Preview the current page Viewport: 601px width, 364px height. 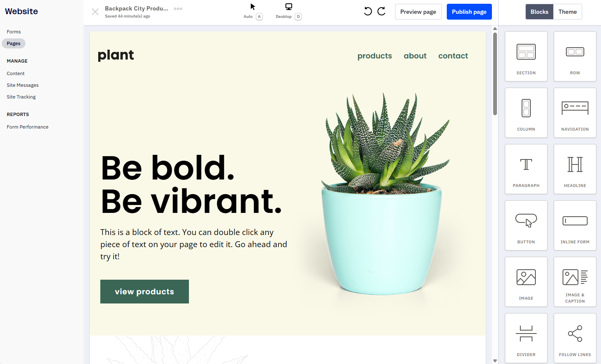pos(418,11)
